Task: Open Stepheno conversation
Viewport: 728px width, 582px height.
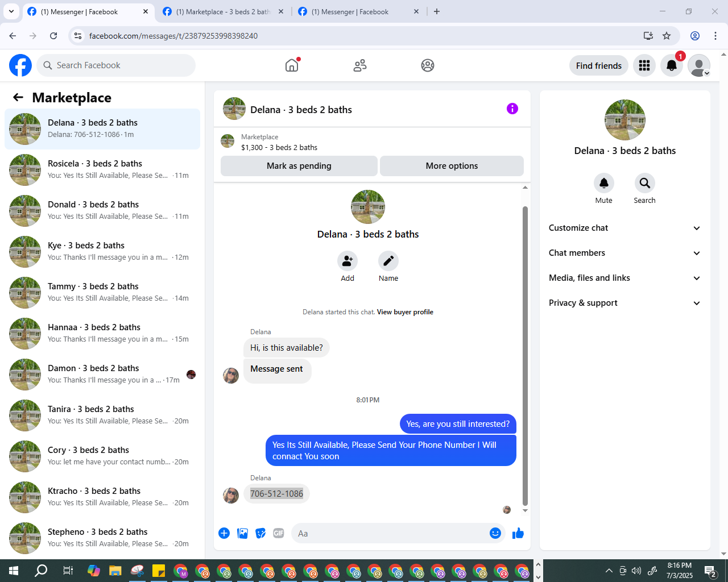Action: (102, 538)
